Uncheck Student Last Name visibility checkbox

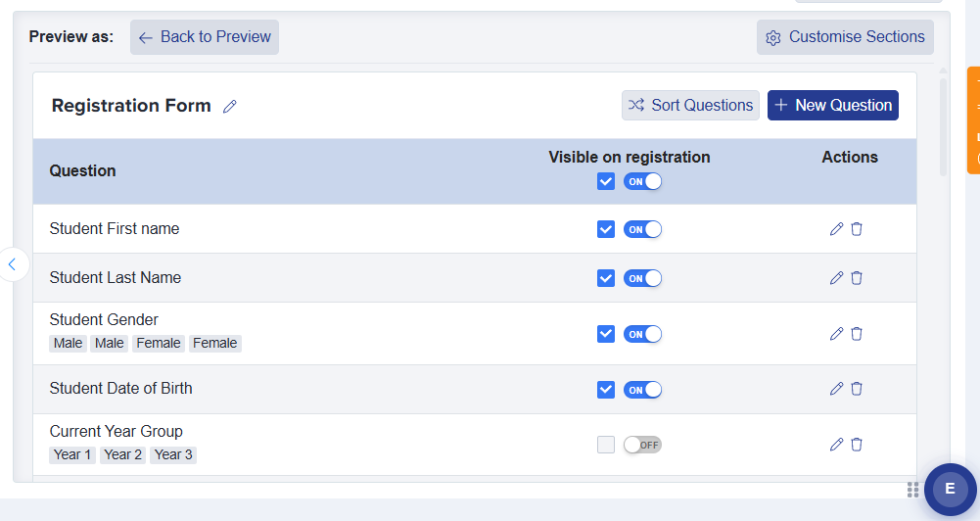pos(606,278)
